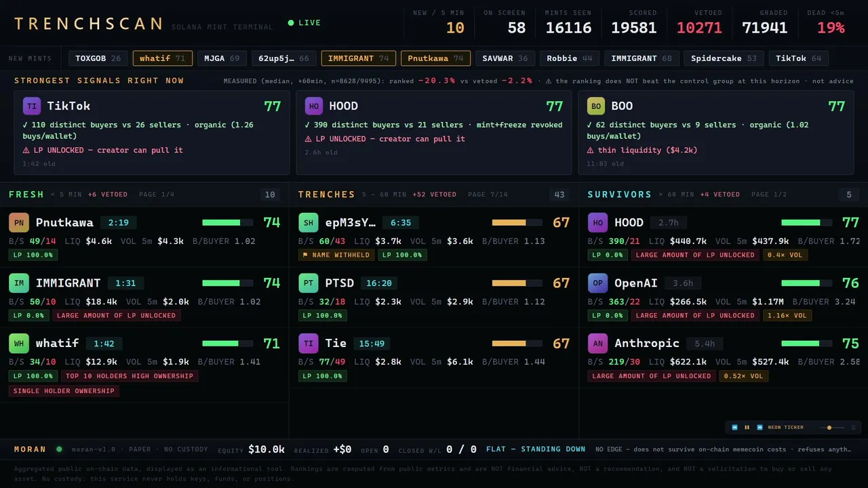Select the TOXGOB 26 new mint chip

(98, 58)
